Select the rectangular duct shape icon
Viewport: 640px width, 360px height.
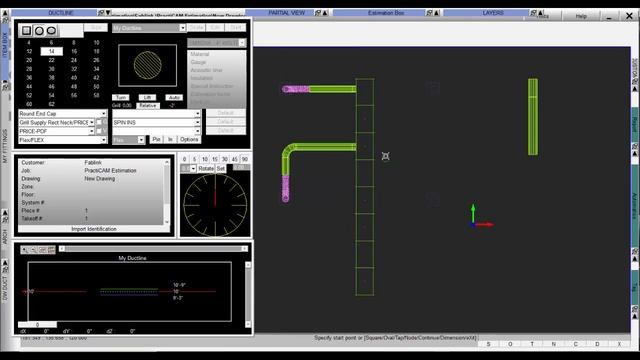(x=27, y=31)
